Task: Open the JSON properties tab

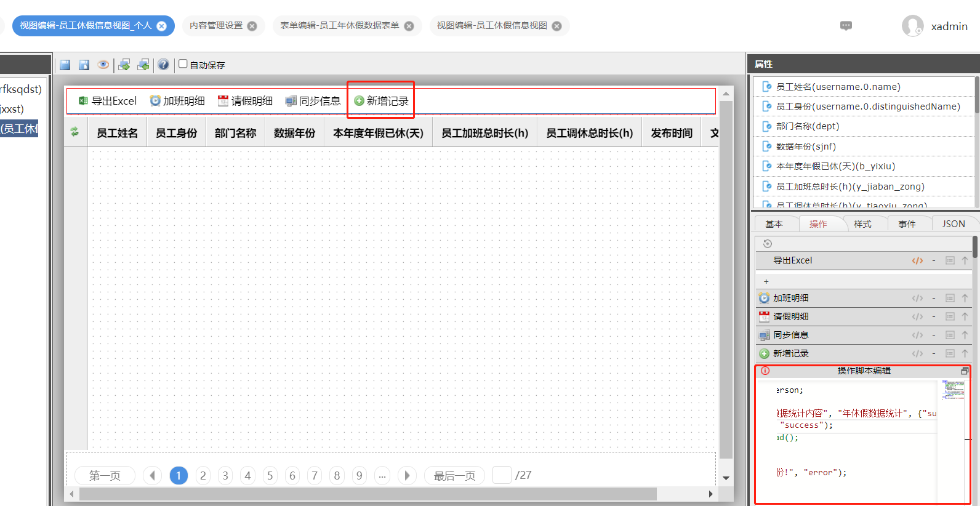Action: tap(954, 224)
